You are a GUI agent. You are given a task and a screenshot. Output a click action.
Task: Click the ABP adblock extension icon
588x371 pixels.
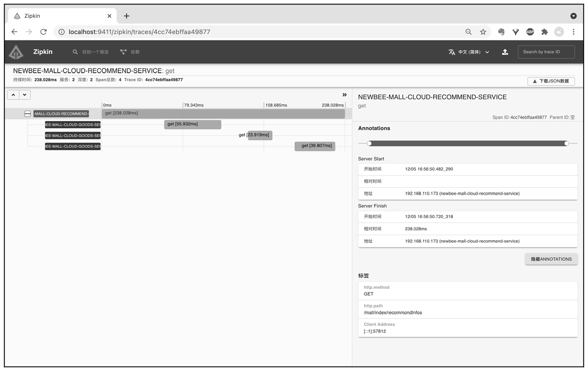click(530, 32)
